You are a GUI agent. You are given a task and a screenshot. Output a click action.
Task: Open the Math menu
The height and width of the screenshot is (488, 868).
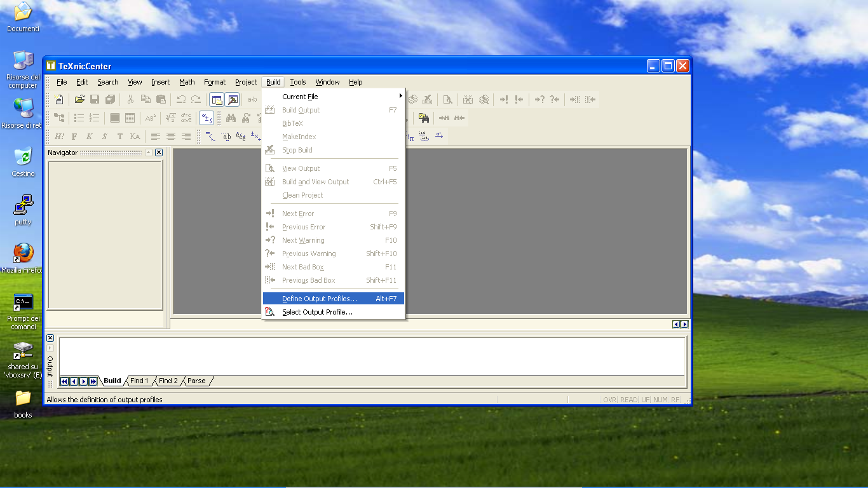187,82
